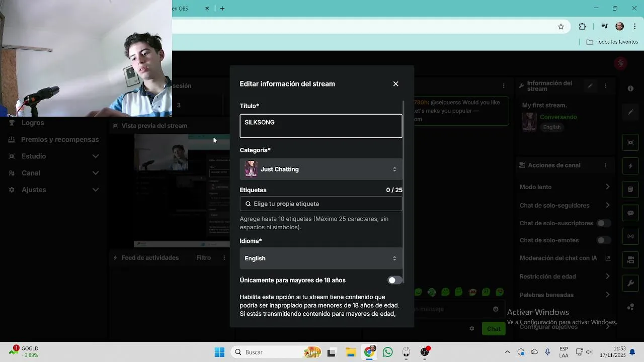Click the Conversando category link
Image resolution: width=644 pixels, height=362 pixels.
coord(558,117)
